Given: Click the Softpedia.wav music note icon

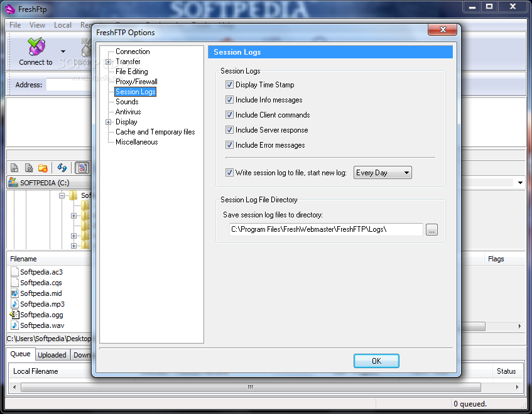Looking at the screenshot, I should (14, 325).
